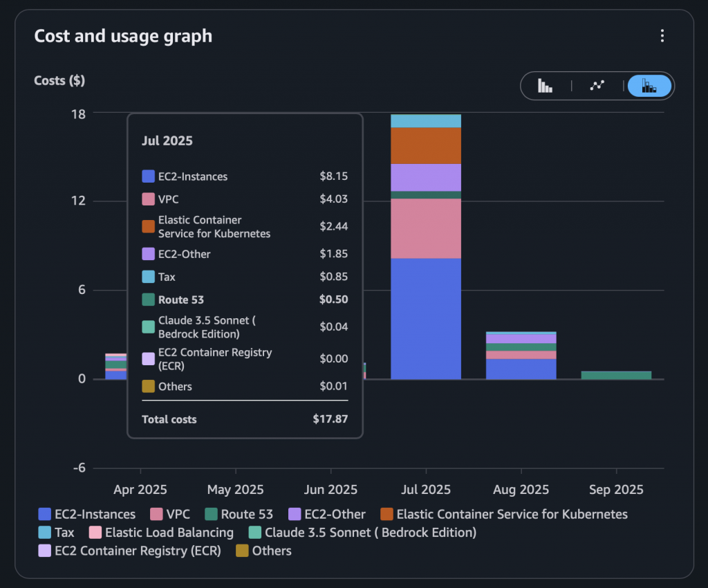
Task: Click the pink VPC segment of July bar
Action: 426,228
